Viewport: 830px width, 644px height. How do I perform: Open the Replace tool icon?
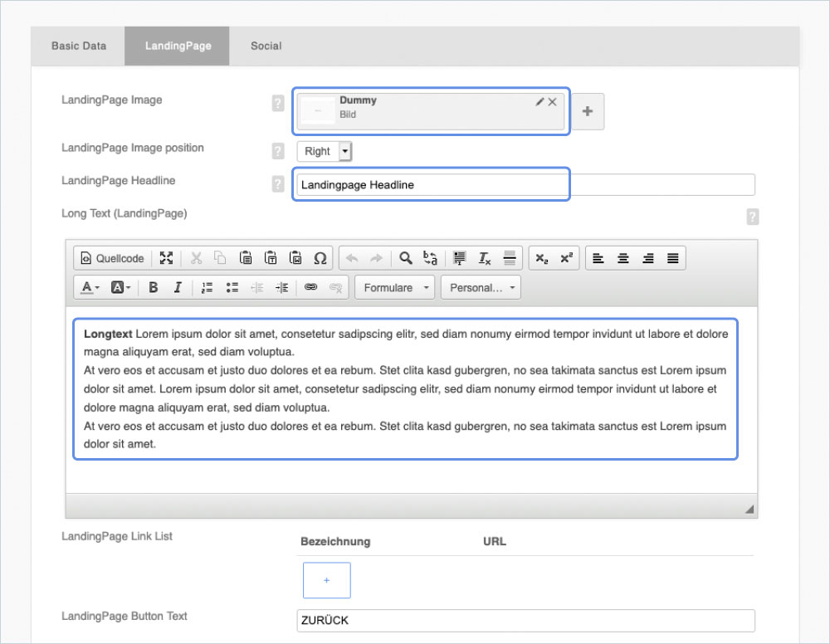coord(430,258)
